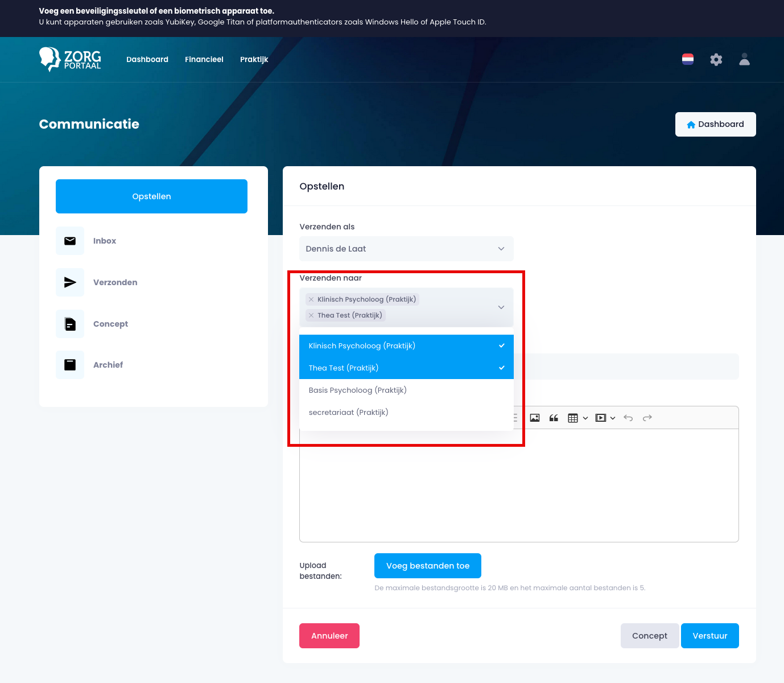Click the user profile icon

tap(744, 59)
